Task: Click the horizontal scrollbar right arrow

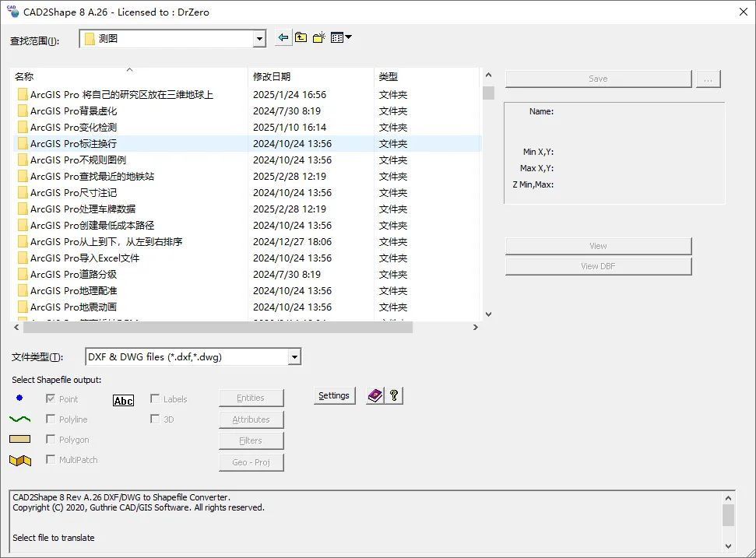Action: click(476, 327)
